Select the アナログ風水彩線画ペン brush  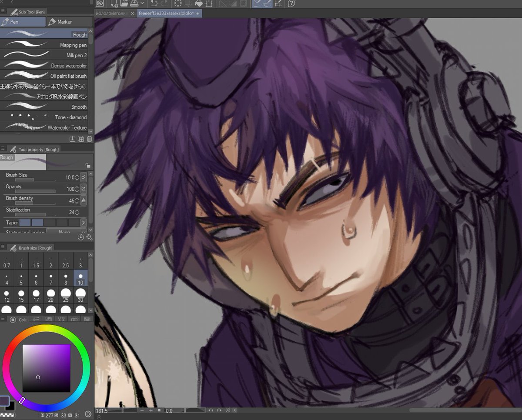(x=44, y=97)
